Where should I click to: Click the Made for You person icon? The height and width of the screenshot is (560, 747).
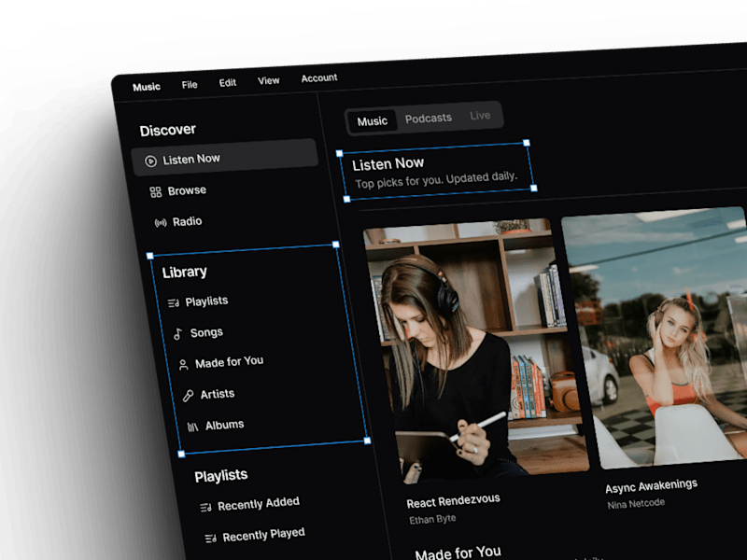(183, 365)
